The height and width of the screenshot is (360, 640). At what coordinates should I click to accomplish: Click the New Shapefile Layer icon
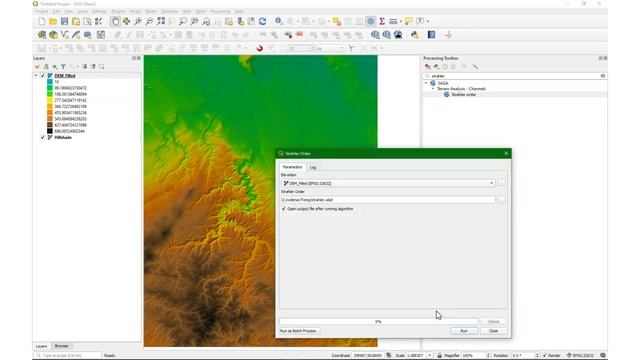[x=64, y=35]
